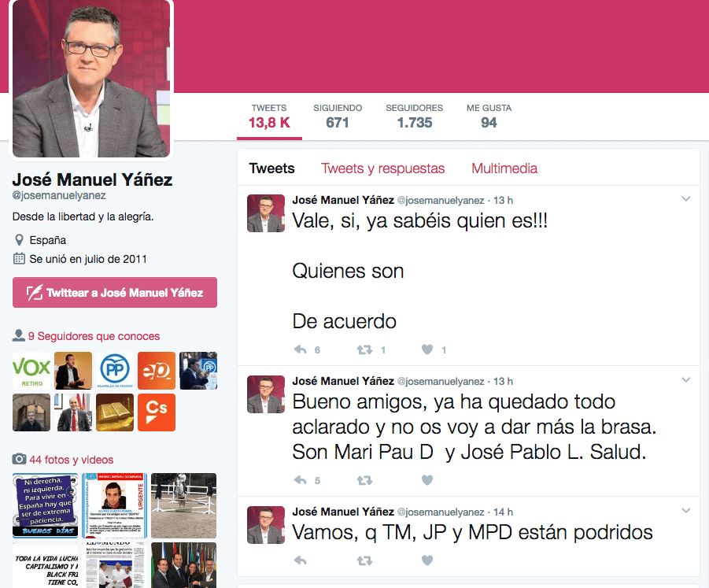
Task: Open the VOX Retiro follower avatar
Action: click(31, 371)
